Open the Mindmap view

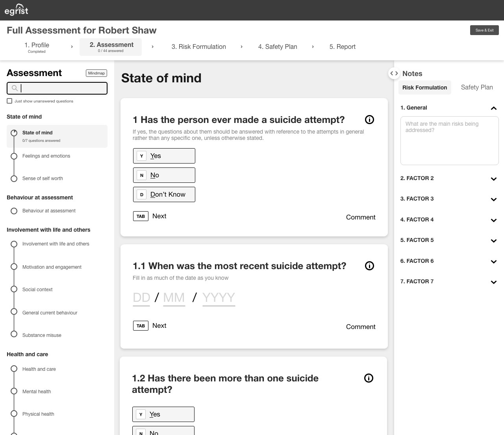[96, 73]
